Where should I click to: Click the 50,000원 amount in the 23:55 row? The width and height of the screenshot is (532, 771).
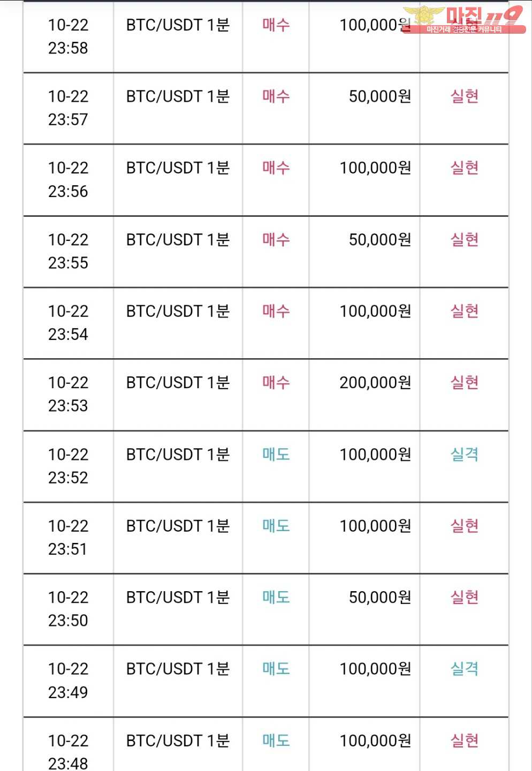tap(380, 240)
